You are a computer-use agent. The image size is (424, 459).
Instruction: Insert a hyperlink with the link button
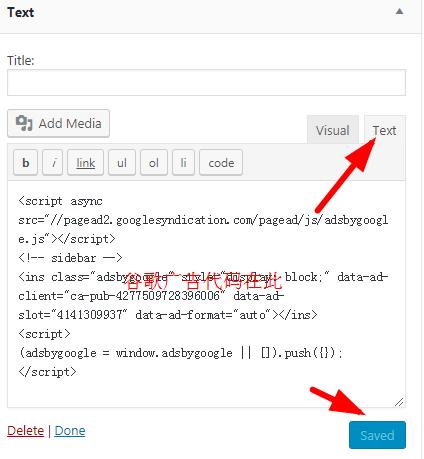tap(86, 163)
